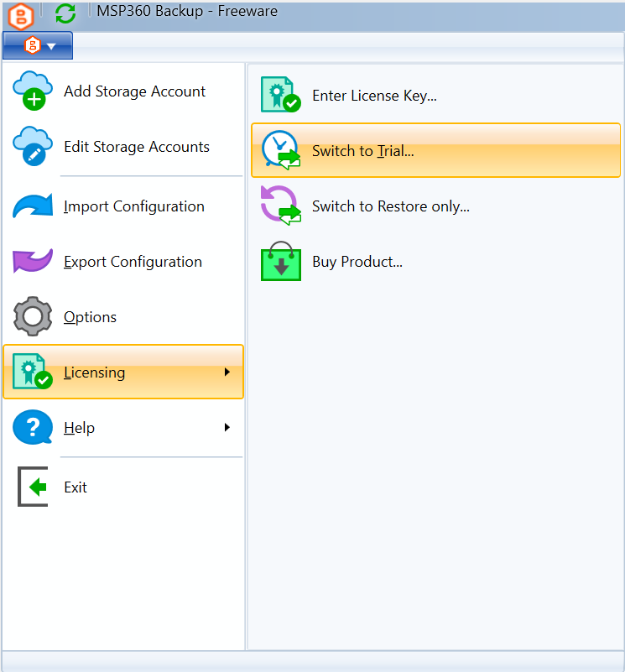The height and width of the screenshot is (672, 625).
Task: Expand the Help submenu
Action: pyautogui.click(x=123, y=428)
